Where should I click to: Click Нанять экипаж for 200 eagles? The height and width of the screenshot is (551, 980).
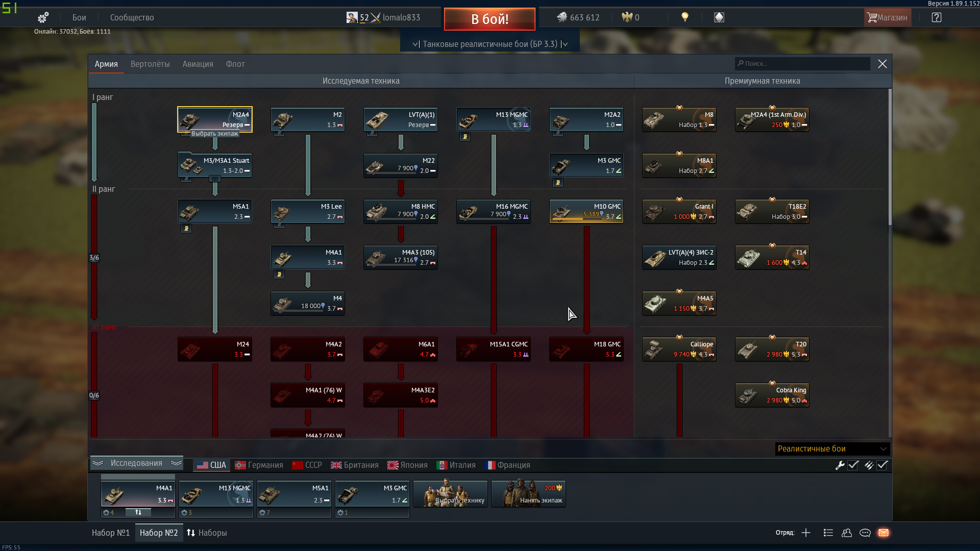[528, 494]
